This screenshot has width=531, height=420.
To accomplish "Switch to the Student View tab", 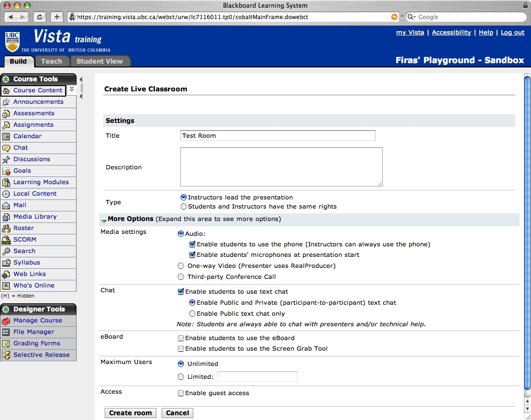I will [x=100, y=61].
